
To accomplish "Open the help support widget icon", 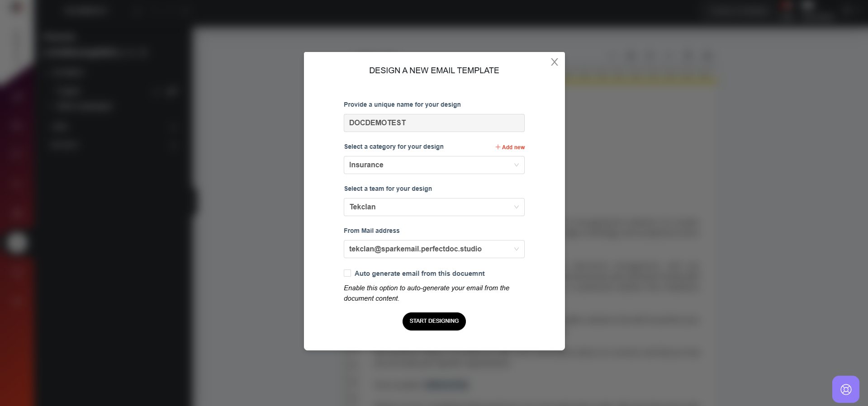I will (x=845, y=389).
